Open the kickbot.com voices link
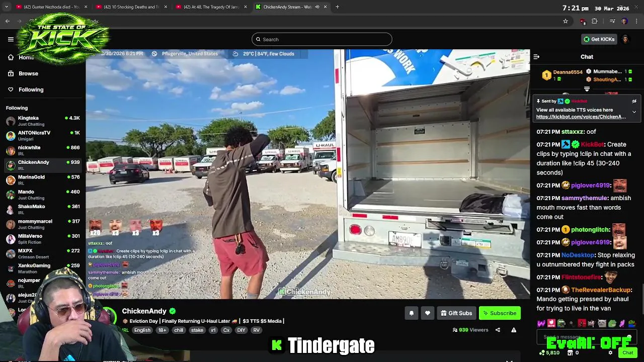This screenshot has height=362, width=644. click(x=581, y=117)
